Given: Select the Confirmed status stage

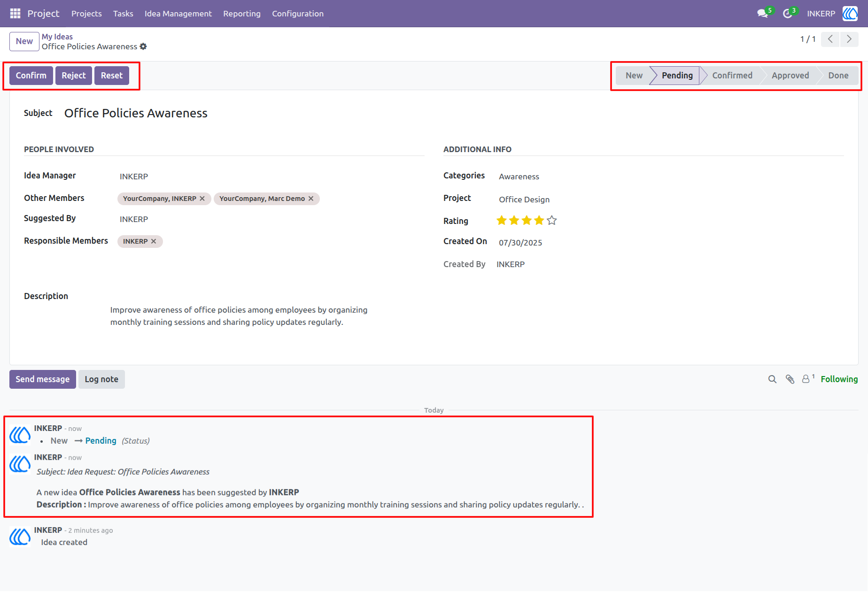Looking at the screenshot, I should [732, 76].
